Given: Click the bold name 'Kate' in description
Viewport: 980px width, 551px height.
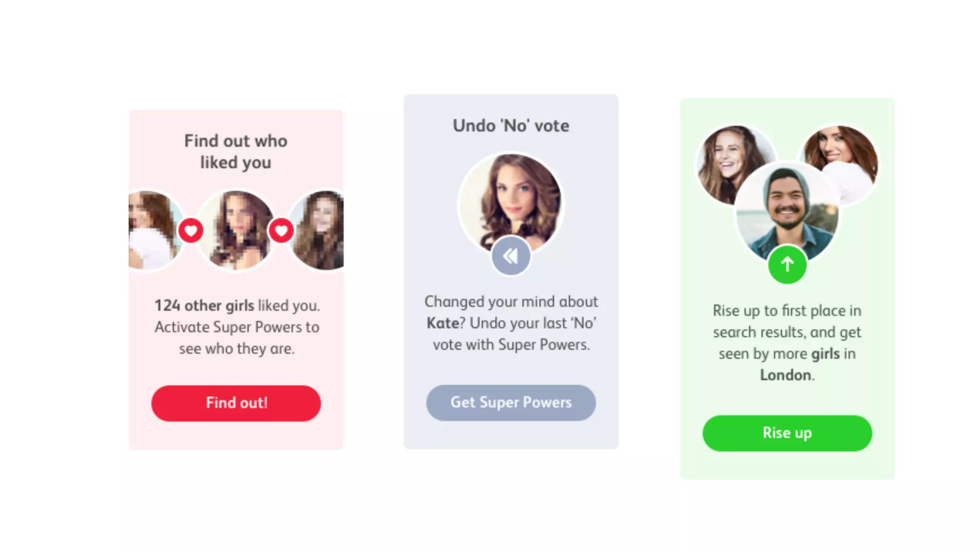Looking at the screenshot, I should [443, 323].
